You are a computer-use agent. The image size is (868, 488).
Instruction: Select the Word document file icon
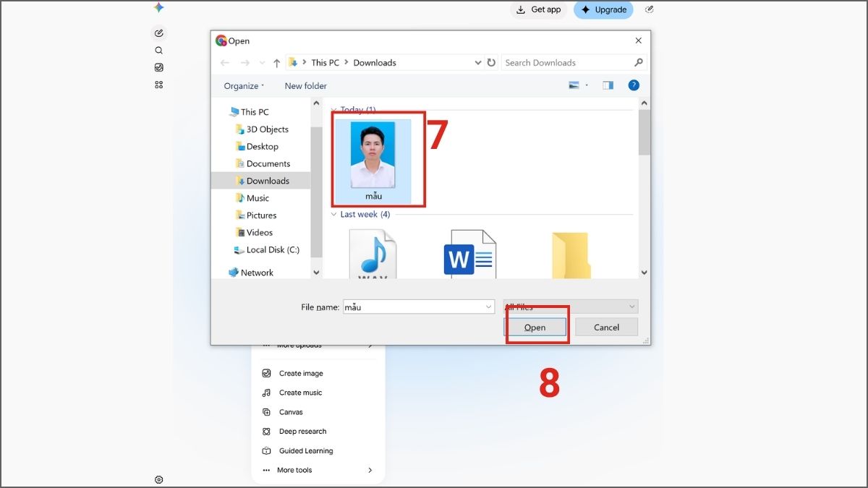(x=470, y=254)
